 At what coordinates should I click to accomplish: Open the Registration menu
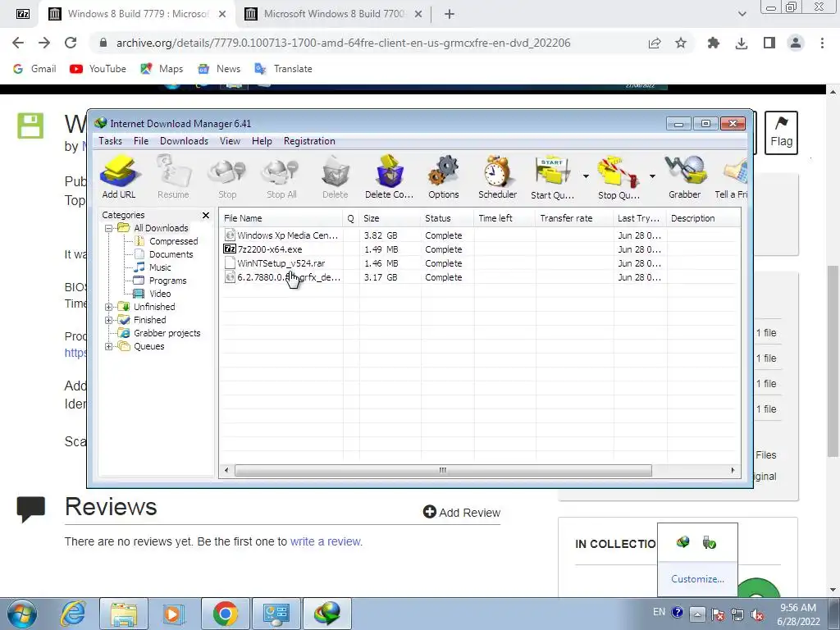click(x=309, y=141)
